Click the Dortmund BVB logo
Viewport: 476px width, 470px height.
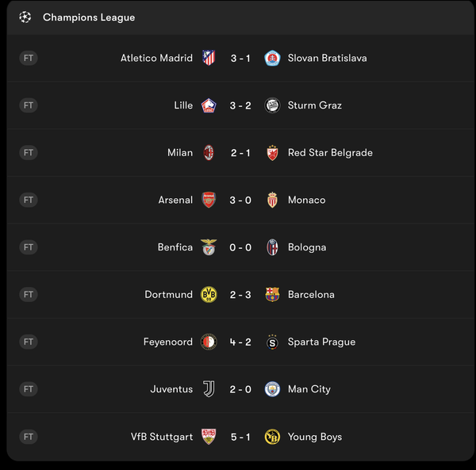tap(209, 294)
